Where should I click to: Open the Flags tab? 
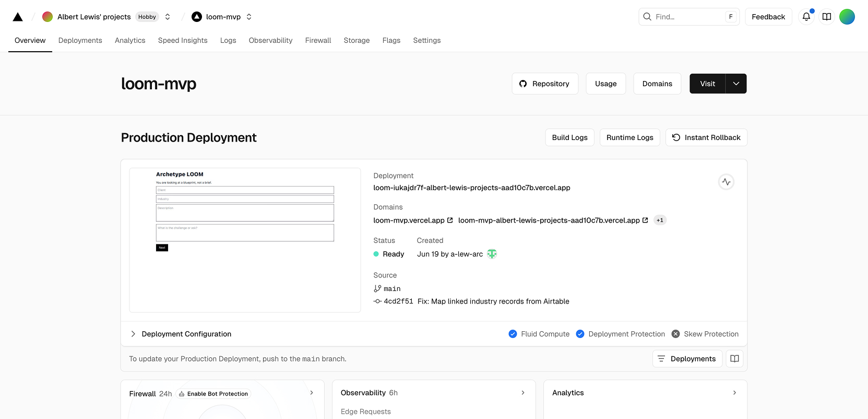[x=391, y=40]
